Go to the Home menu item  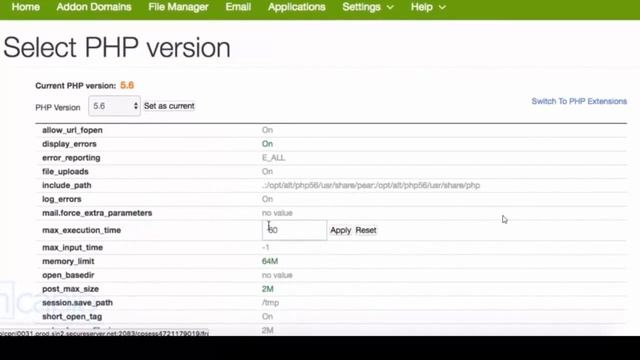tap(25, 7)
